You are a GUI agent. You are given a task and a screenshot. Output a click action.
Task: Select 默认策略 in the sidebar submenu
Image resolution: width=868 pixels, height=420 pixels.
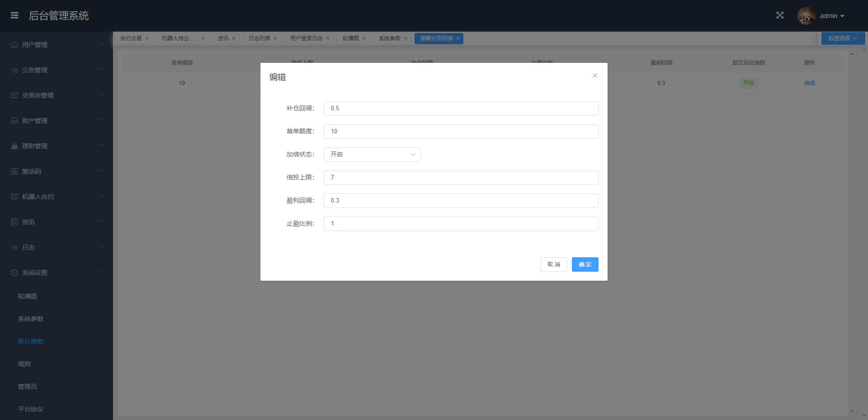coord(30,341)
